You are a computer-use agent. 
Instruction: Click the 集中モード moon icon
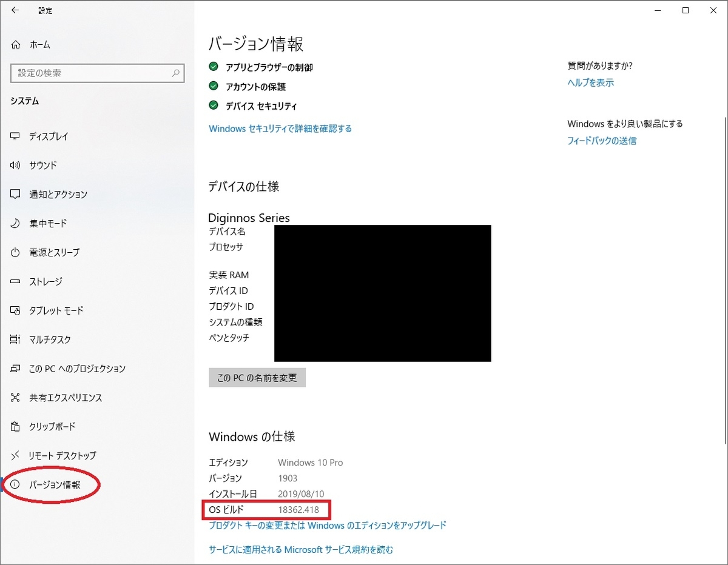pos(16,223)
